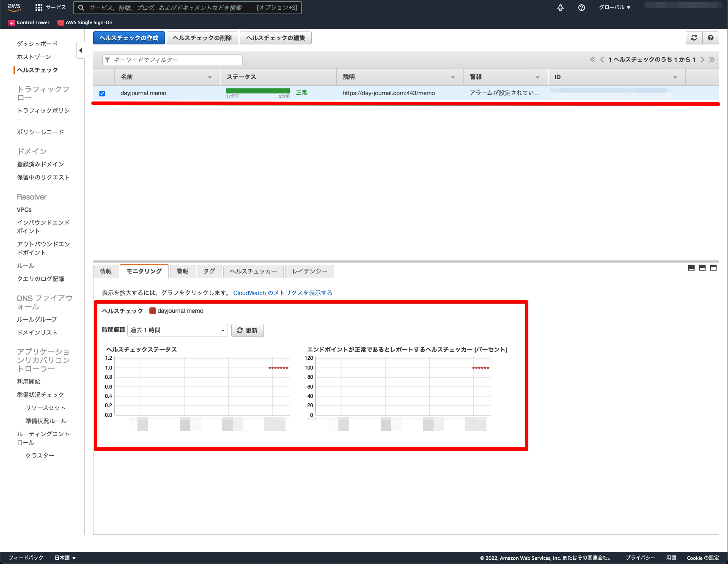Switch to the ヘルスチェッカー tab
The image size is (728, 564).
253,271
